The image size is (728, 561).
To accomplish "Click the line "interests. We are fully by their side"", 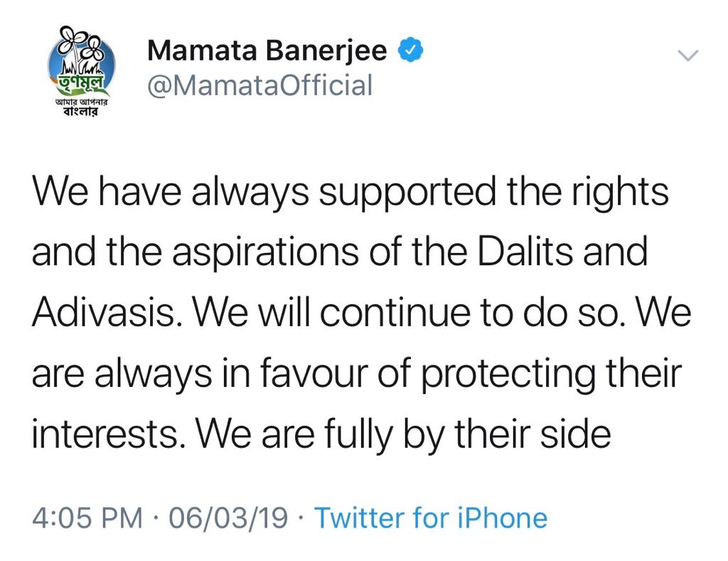I will (321, 434).
